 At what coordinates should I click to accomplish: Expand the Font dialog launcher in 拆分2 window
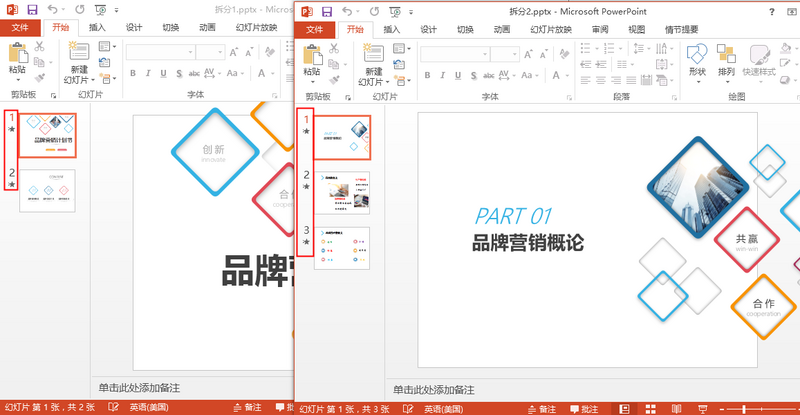(x=569, y=97)
